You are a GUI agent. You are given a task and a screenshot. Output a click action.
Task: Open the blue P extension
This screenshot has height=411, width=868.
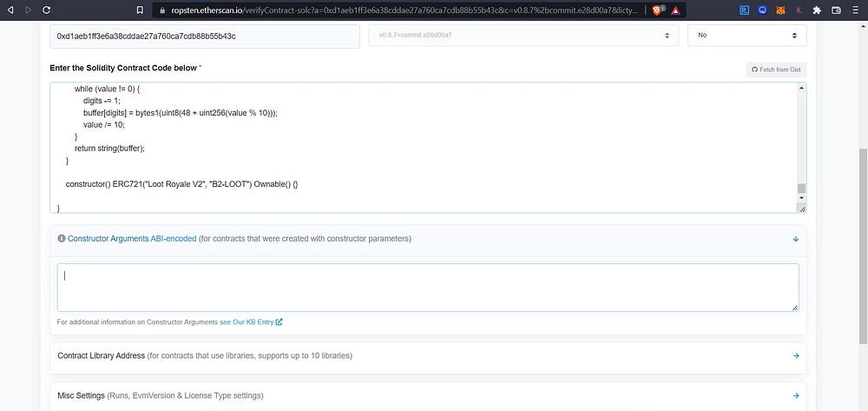pos(745,10)
